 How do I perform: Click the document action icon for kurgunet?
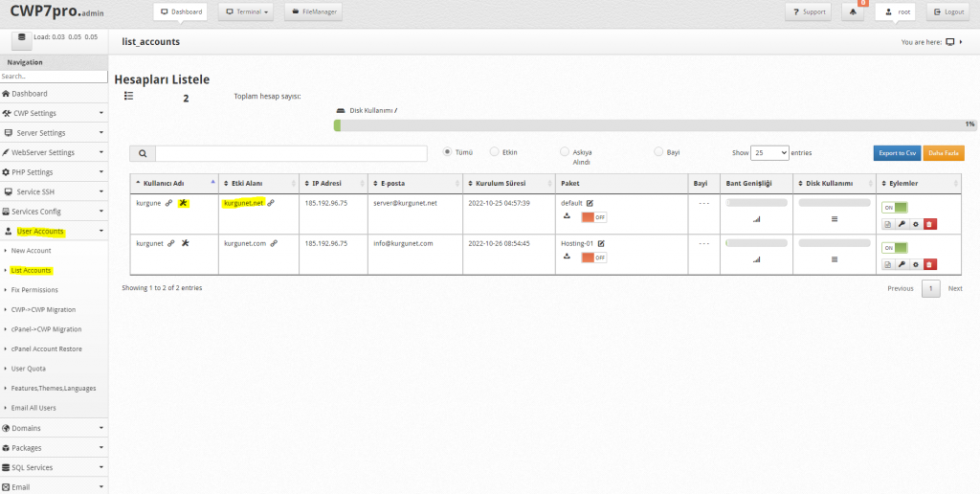coord(887,264)
